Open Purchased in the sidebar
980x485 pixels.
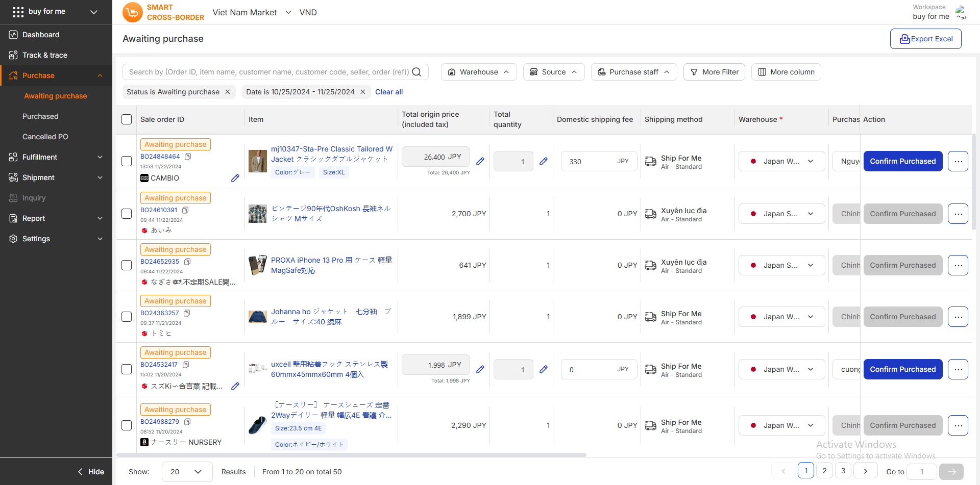40,116
